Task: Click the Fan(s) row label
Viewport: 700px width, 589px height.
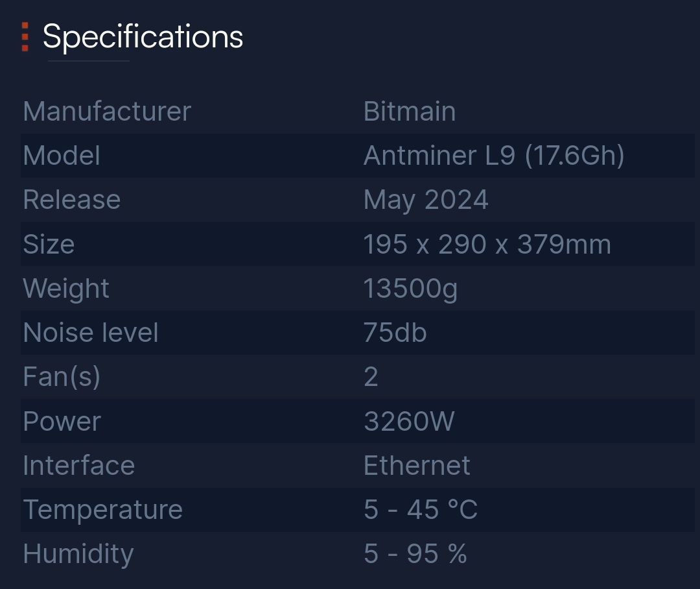Action: pyautogui.click(x=62, y=377)
